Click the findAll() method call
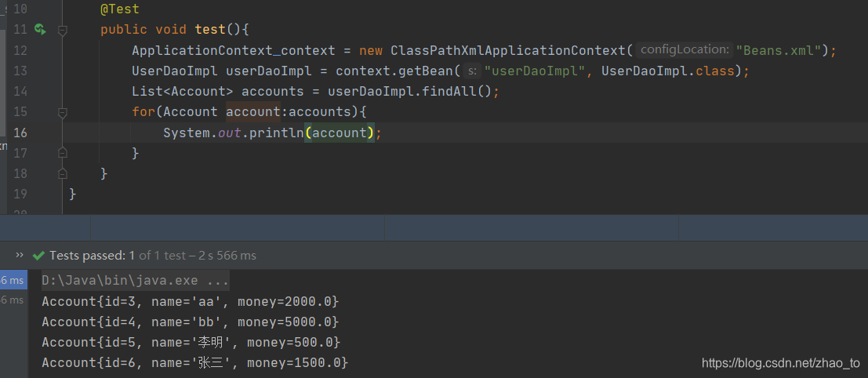Image resolution: width=868 pixels, height=378 pixels. tap(456, 91)
